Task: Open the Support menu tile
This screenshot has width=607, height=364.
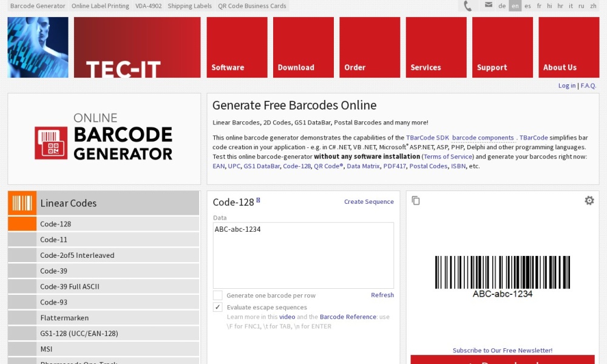Action: pos(502,47)
